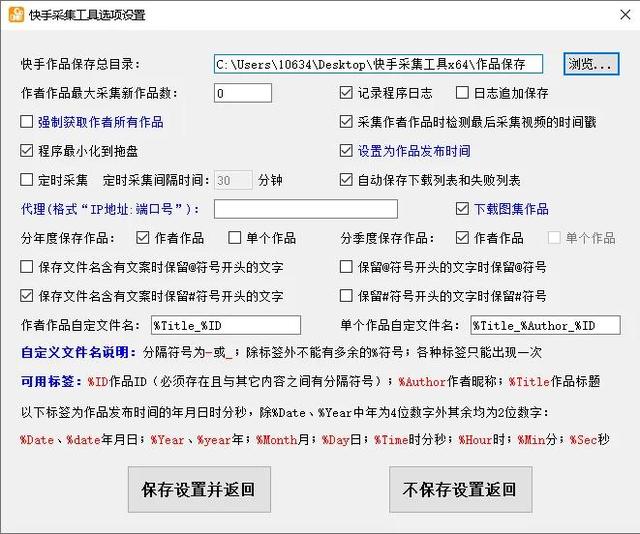This screenshot has height=534, width=640.
Task: Click the 作者作品最大采集新作品数 input box
Action: click(243, 93)
